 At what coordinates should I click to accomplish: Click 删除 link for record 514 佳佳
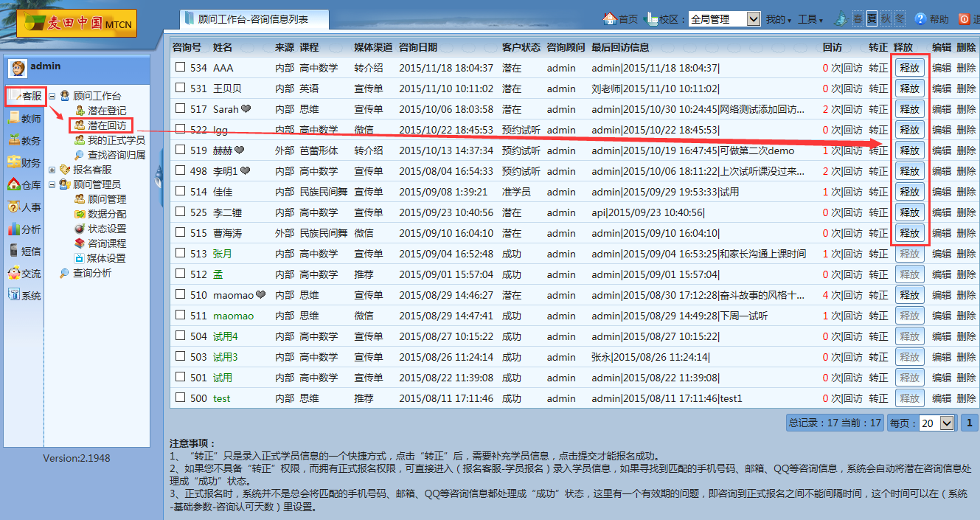click(966, 192)
